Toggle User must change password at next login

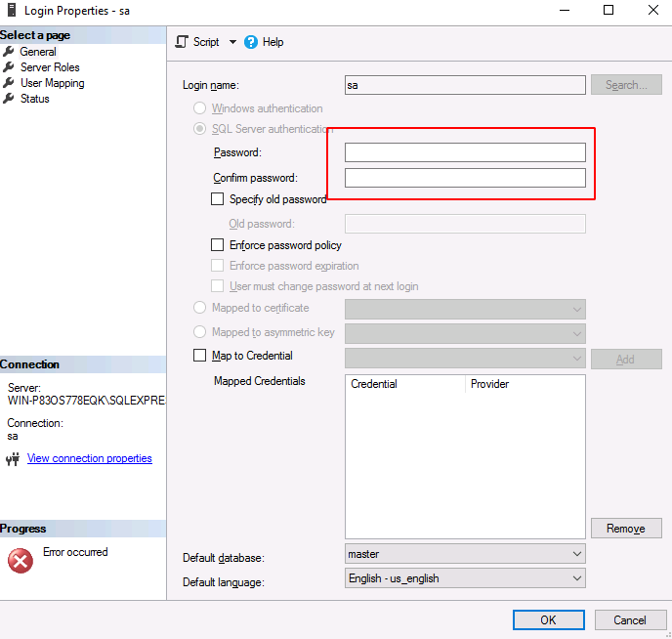click(x=217, y=286)
